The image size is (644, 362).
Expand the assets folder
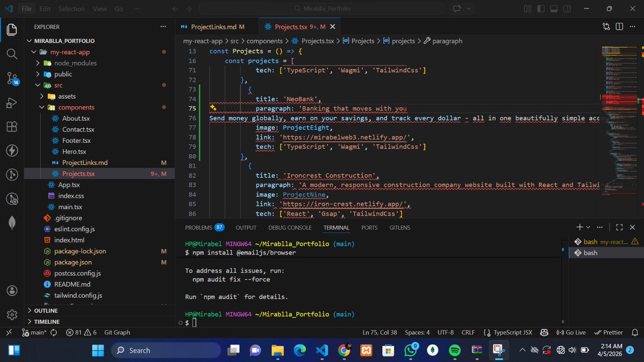pos(42,97)
